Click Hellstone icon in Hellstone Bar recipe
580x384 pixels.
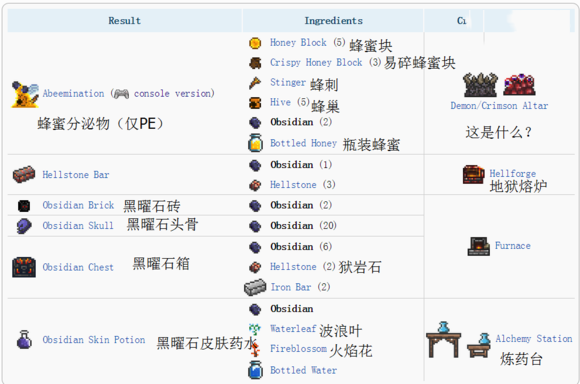tap(255, 185)
